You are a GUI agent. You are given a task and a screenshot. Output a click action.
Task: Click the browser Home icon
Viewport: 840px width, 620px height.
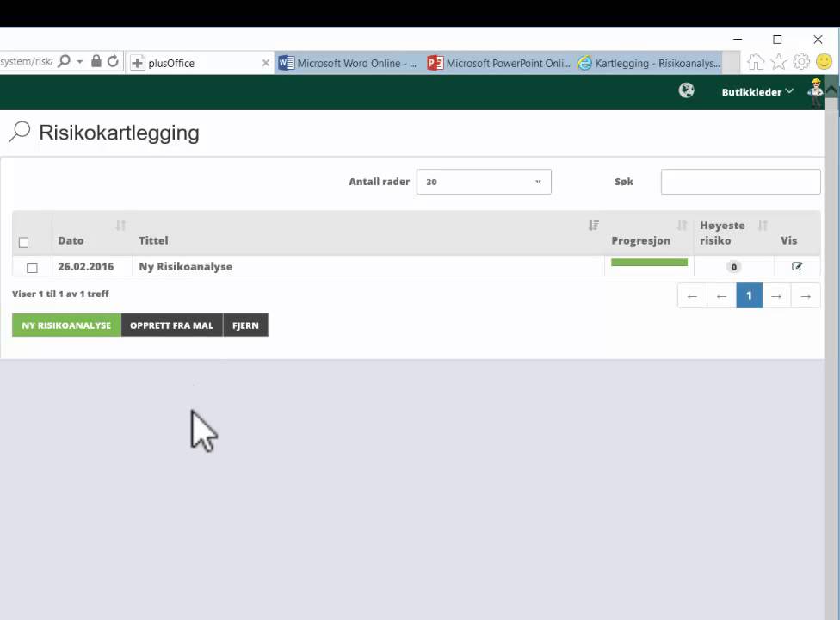click(x=756, y=62)
